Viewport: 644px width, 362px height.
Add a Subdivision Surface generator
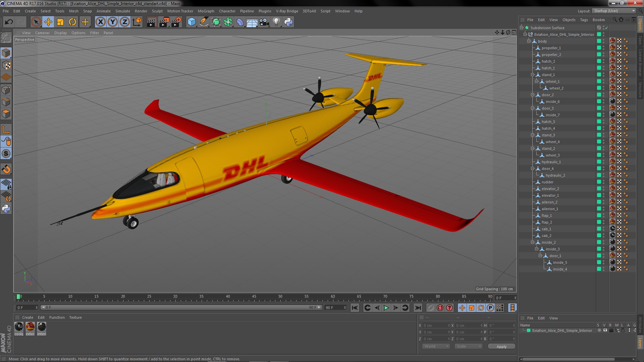[x=216, y=22]
